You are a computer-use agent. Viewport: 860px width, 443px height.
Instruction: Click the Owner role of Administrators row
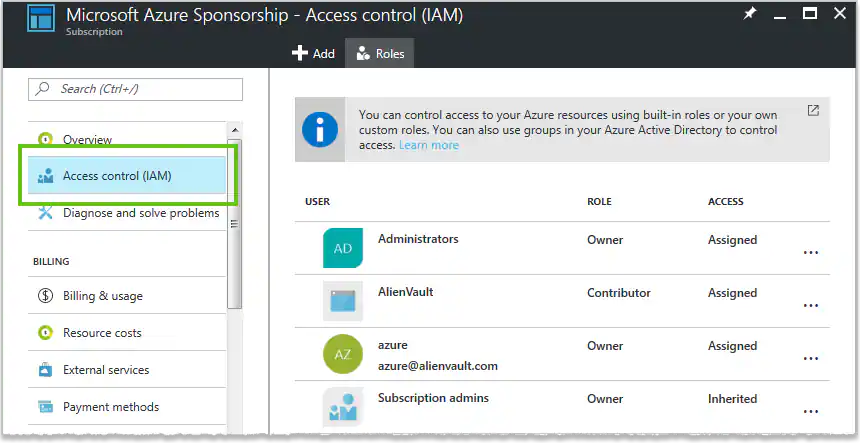(x=605, y=240)
